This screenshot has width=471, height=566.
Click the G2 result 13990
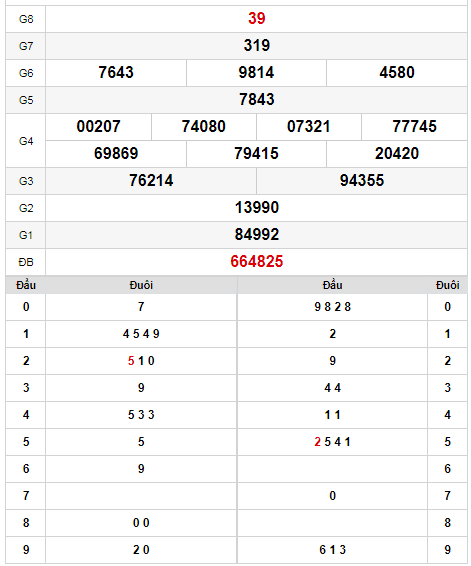(x=256, y=208)
